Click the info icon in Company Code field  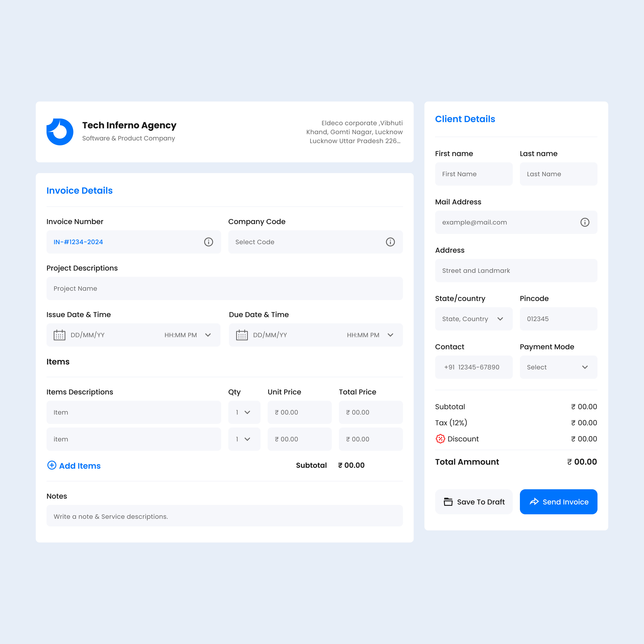[390, 242]
